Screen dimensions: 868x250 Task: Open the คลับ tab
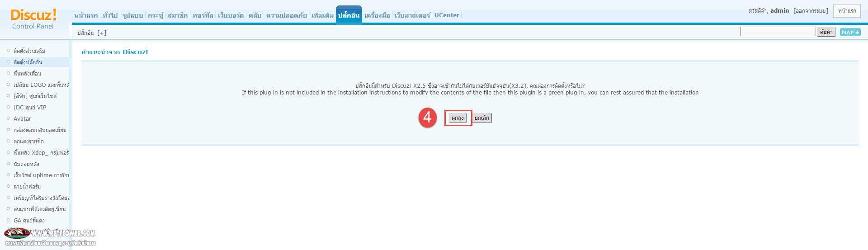tap(255, 15)
